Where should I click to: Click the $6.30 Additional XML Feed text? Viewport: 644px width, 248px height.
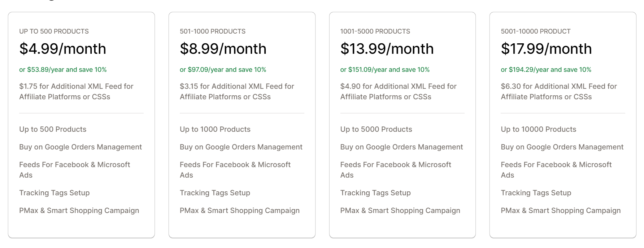tap(558, 91)
